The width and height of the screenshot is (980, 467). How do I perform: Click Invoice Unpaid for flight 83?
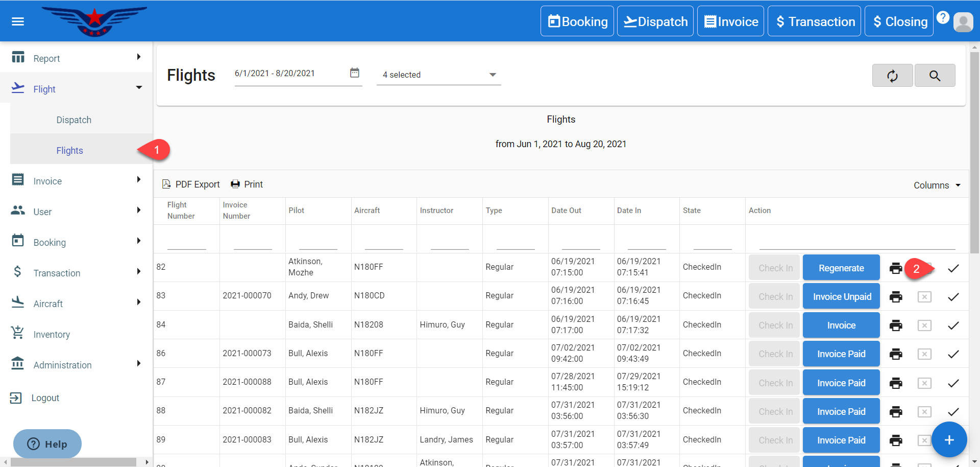(x=841, y=297)
